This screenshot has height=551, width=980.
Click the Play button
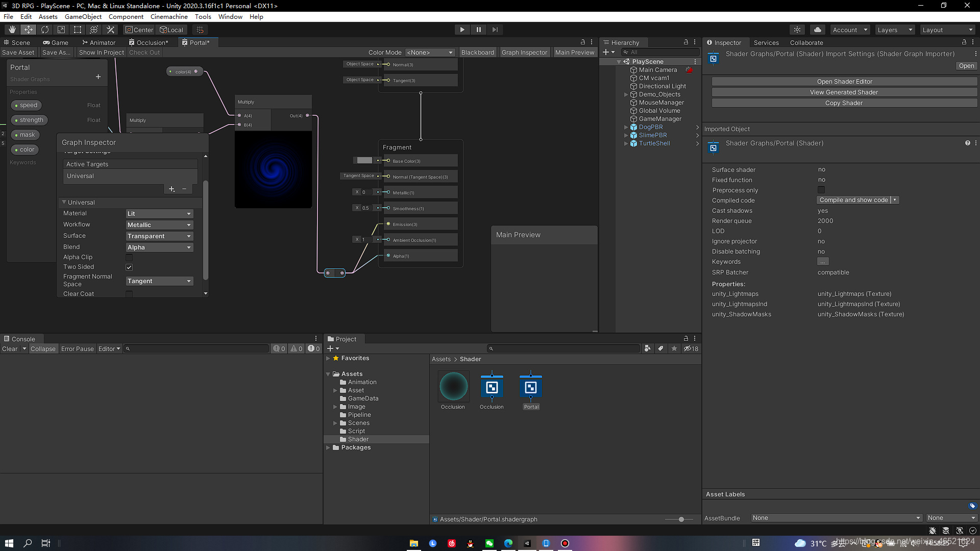[x=462, y=30]
